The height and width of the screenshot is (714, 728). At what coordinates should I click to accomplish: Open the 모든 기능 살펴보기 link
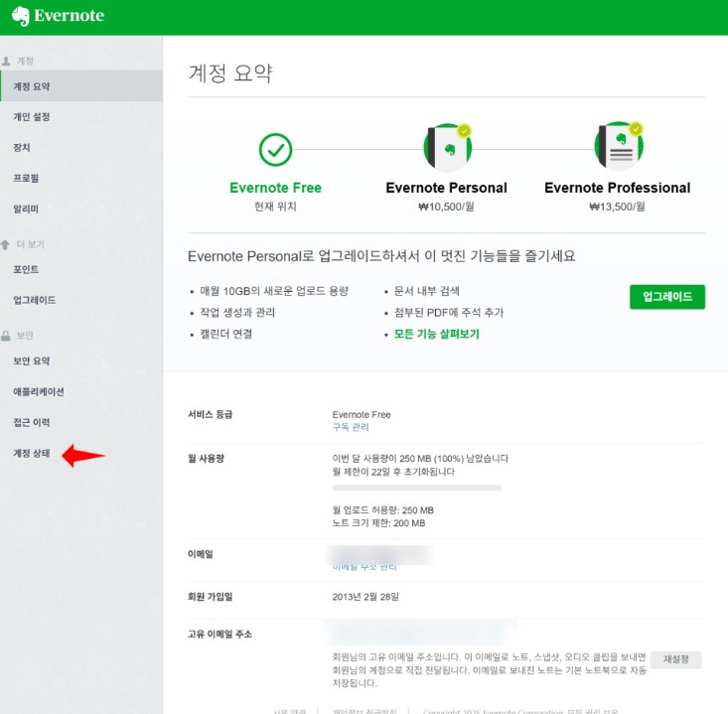(436, 334)
